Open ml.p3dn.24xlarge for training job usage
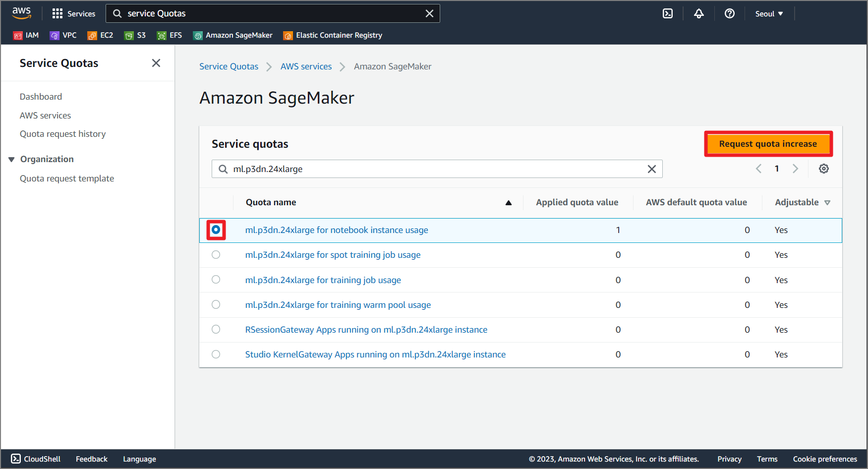Screen dimensions: 868x469 [323, 280]
